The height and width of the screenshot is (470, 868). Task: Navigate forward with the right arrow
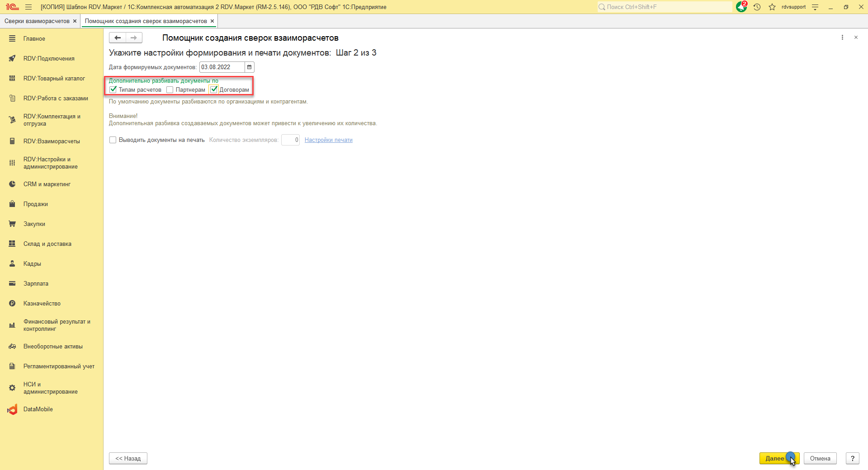134,38
